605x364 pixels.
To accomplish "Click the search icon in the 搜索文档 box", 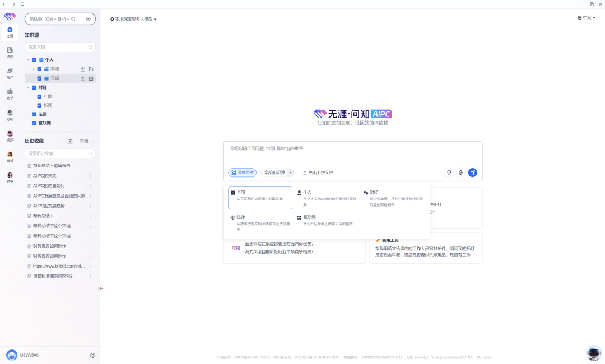I will coord(90,47).
